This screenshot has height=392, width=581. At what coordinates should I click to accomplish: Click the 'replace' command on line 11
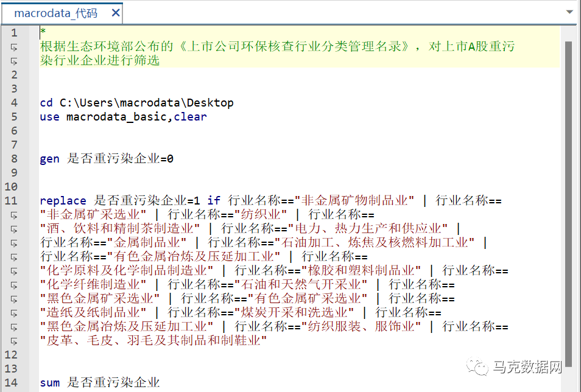[63, 201]
